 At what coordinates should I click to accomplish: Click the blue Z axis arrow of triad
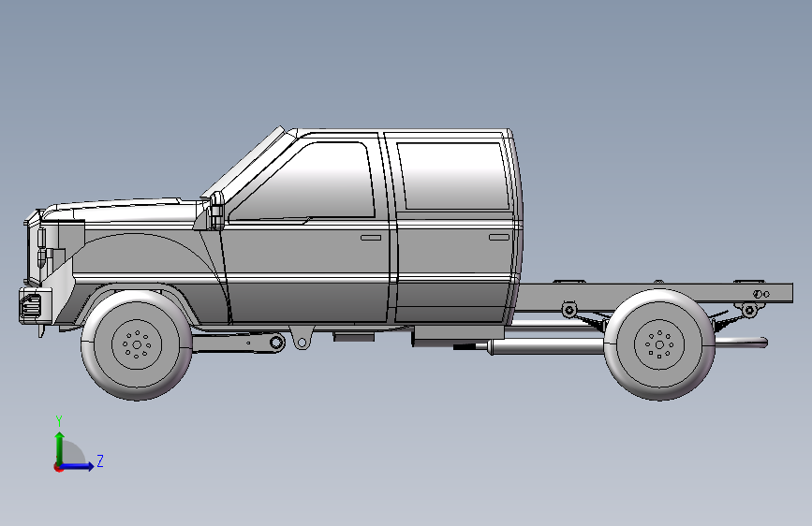point(78,466)
